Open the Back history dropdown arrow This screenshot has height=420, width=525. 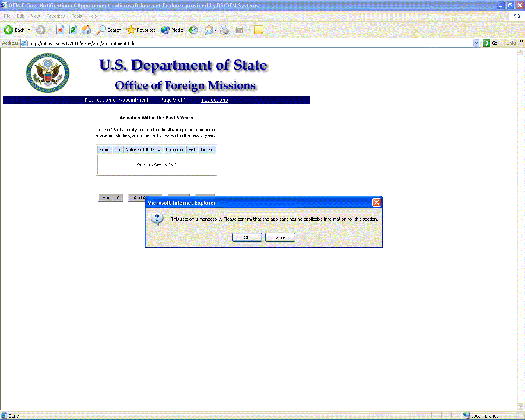(29, 30)
